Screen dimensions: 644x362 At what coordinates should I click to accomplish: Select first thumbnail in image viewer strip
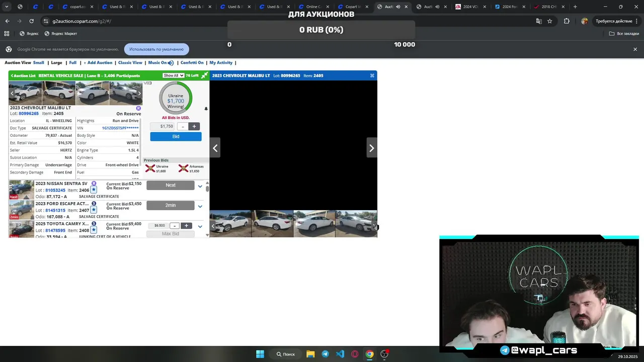coord(230,224)
